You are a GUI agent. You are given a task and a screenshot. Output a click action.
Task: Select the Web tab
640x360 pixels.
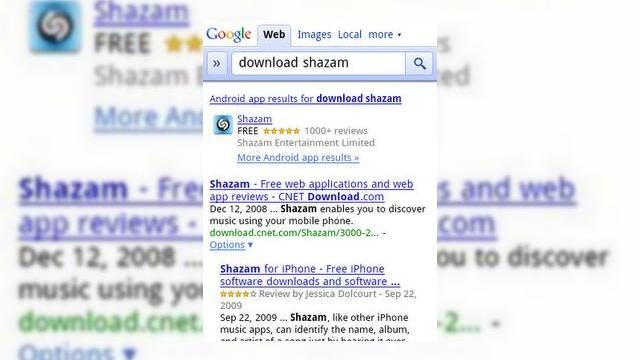click(274, 35)
